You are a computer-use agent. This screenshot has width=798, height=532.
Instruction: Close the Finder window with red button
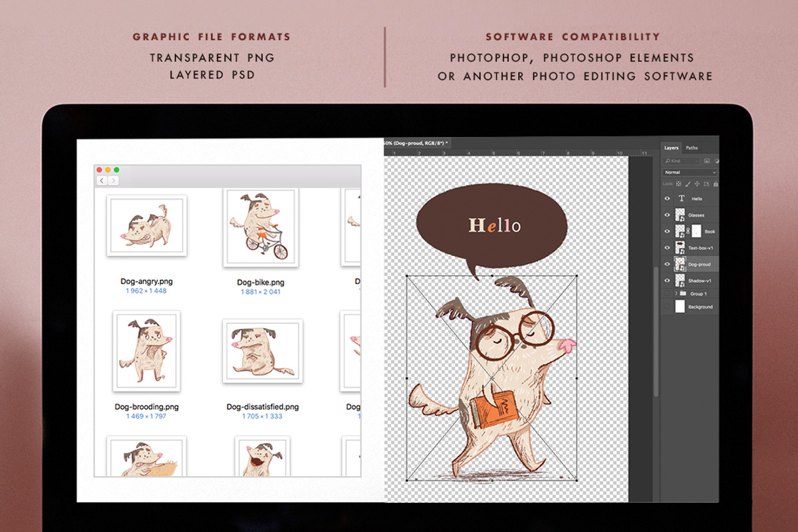pyautogui.click(x=100, y=170)
